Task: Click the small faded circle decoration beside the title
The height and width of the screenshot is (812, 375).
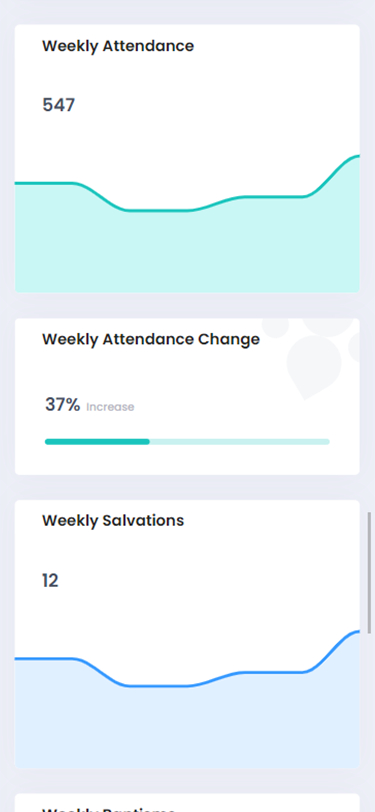Action: coord(275,328)
